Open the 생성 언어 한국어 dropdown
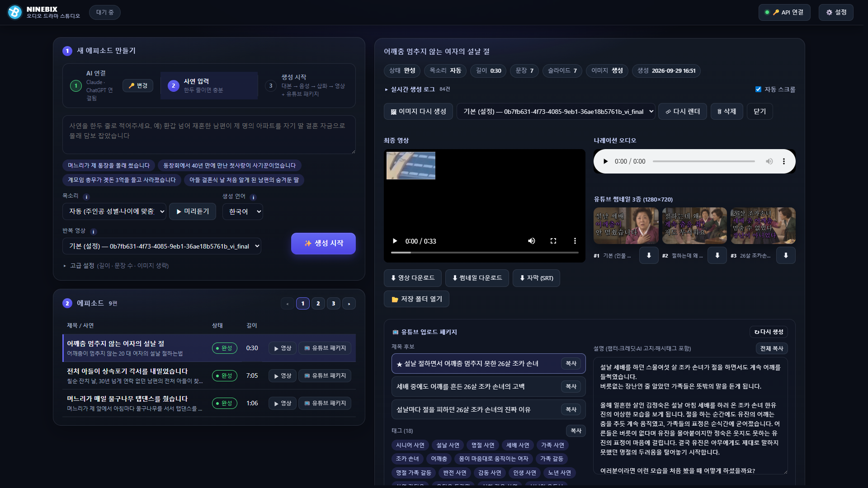Image resolution: width=868 pixels, height=488 pixels. tap(243, 211)
